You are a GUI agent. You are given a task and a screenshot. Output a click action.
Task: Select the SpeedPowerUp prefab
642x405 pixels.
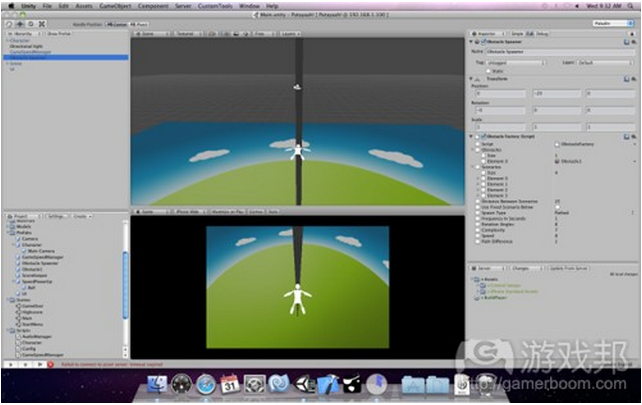37,282
